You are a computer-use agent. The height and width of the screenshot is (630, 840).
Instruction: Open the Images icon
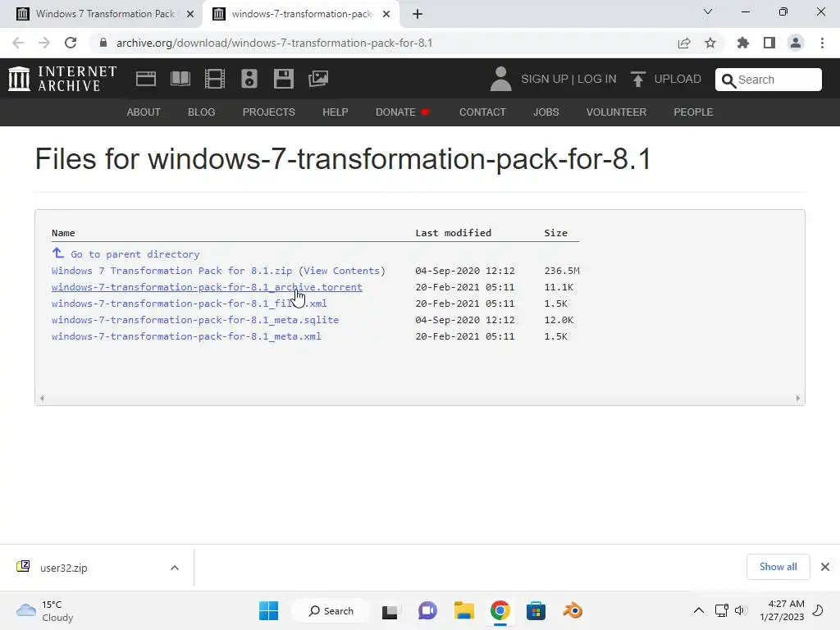click(318, 79)
